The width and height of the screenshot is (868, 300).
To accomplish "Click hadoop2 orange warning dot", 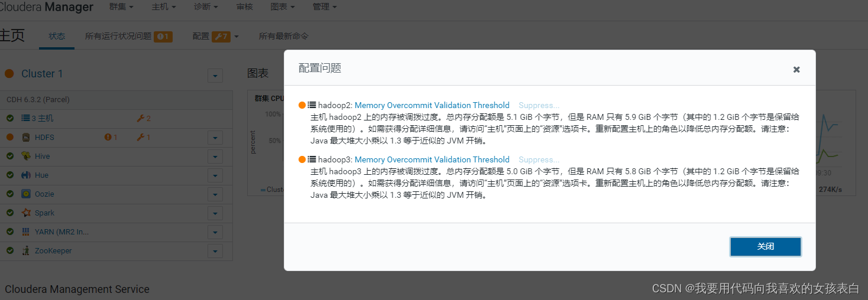I will point(302,105).
